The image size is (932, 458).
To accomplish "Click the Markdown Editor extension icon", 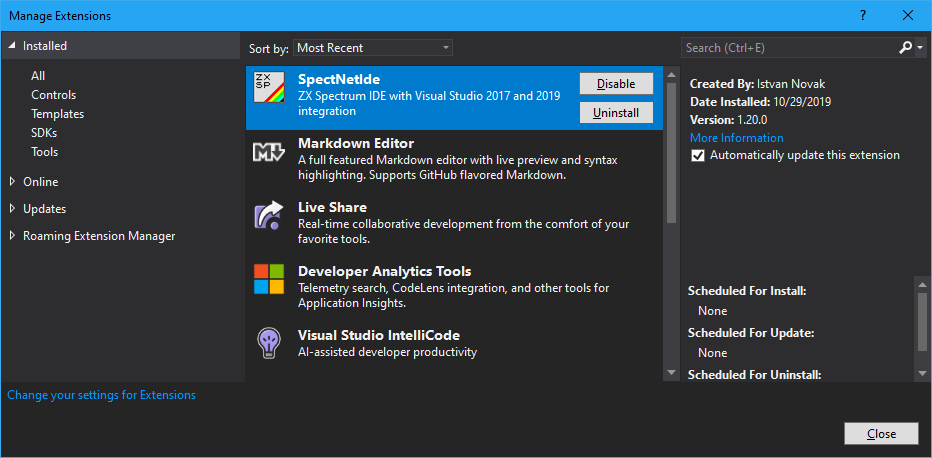I will (x=268, y=152).
